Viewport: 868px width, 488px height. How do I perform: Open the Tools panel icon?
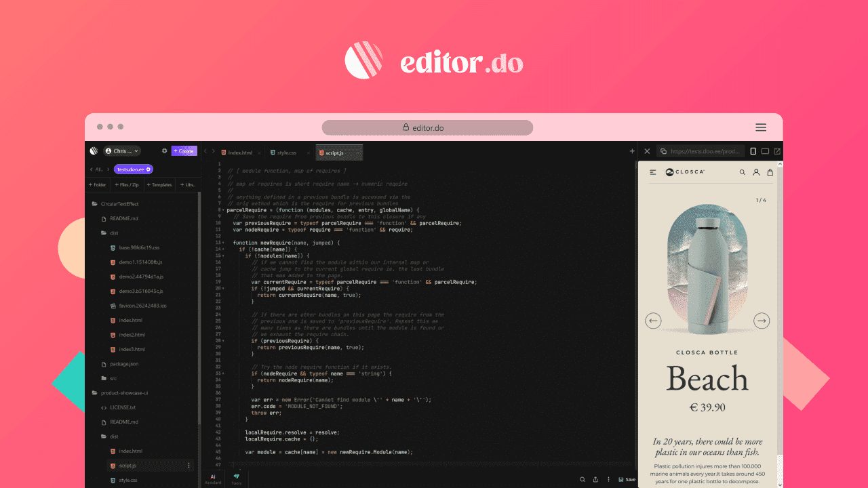pyautogui.click(x=237, y=479)
